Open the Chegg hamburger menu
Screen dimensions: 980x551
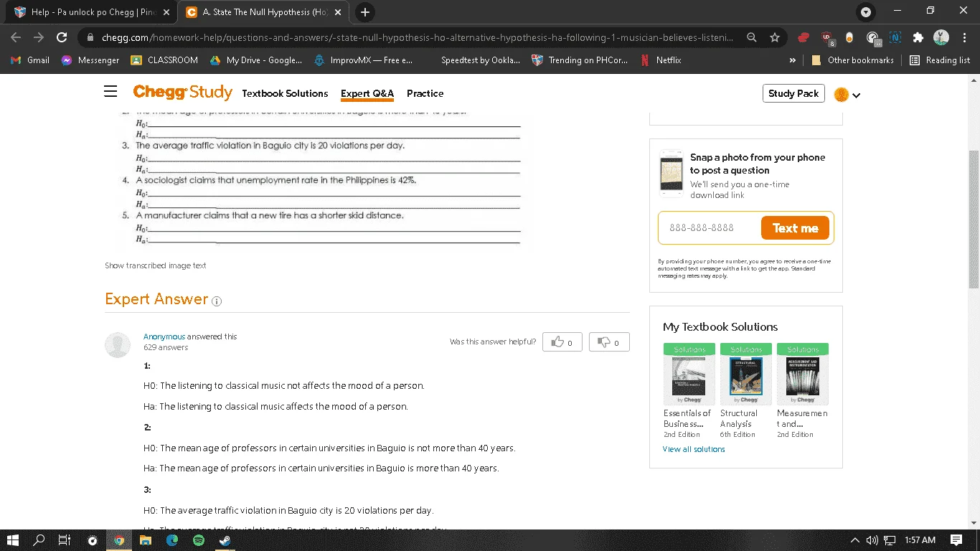pos(110,91)
